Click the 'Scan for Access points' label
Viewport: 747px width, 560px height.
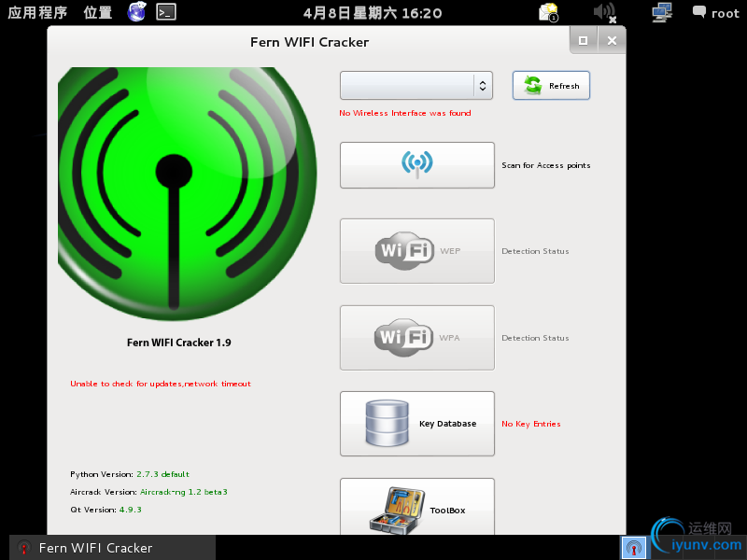(546, 165)
